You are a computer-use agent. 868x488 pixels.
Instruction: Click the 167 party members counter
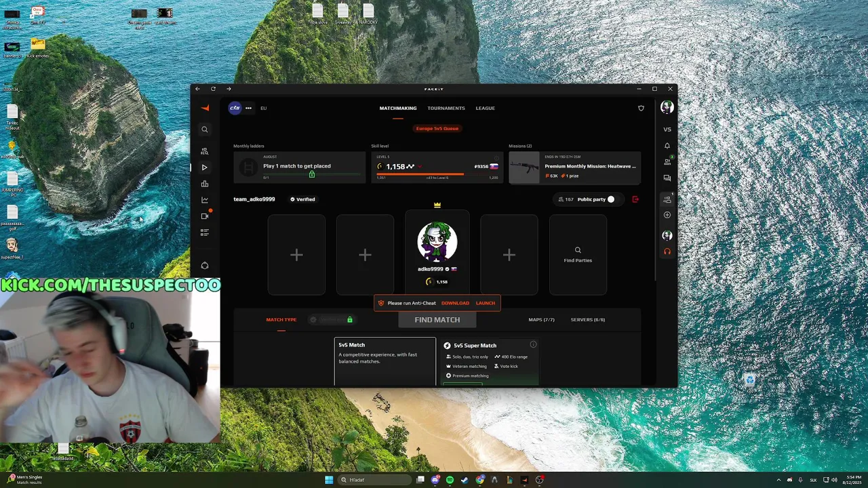pos(566,199)
